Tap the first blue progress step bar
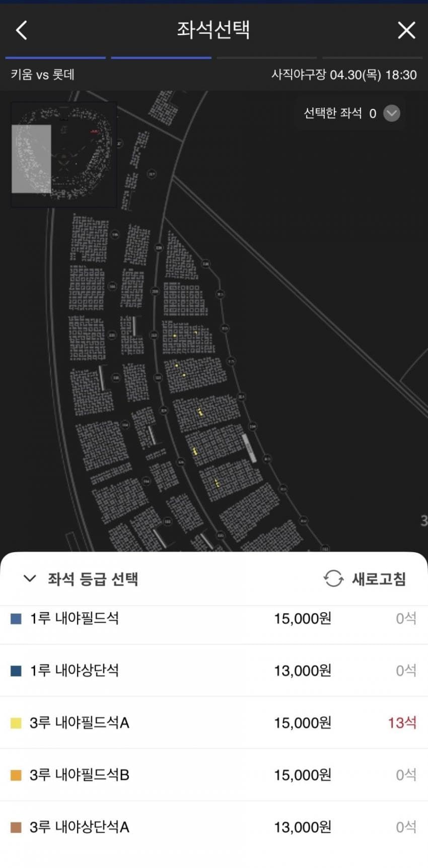Screen dimensions: 428x868 click(55, 58)
